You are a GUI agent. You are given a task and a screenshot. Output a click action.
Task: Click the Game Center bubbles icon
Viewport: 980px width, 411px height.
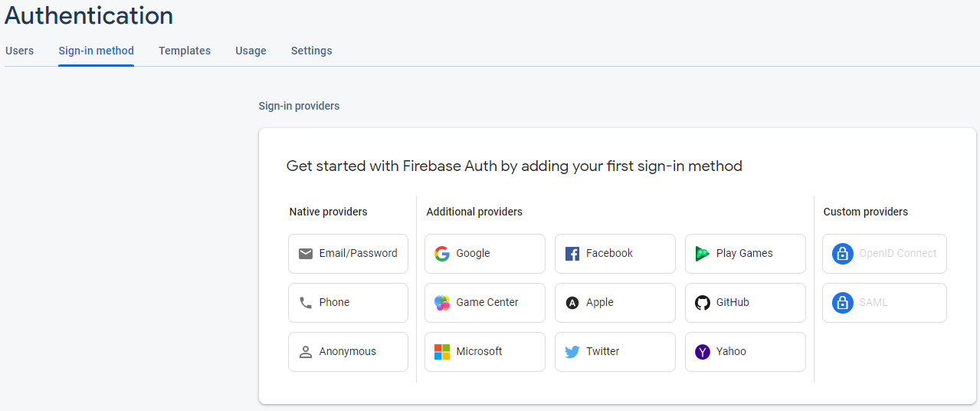point(442,303)
